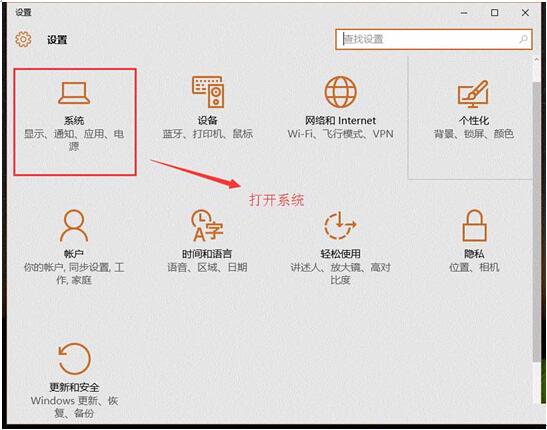The image size is (547, 430).
Task: Open the 帐户 person icon
Action: pos(74,225)
